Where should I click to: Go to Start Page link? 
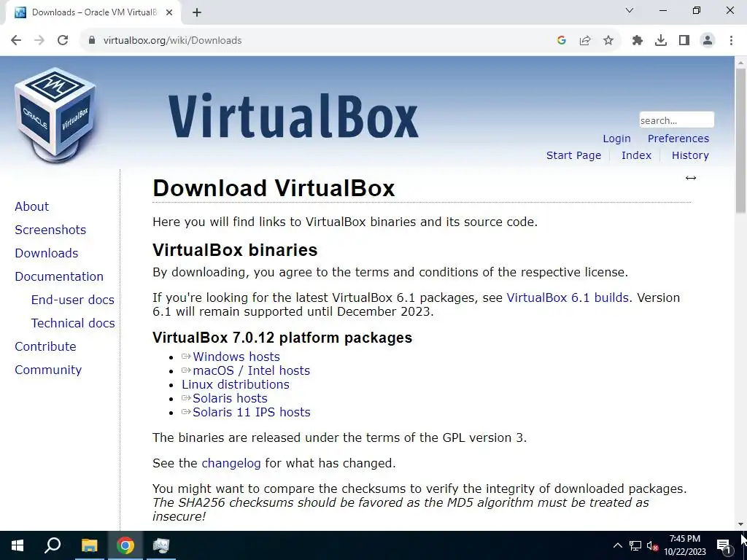573,155
